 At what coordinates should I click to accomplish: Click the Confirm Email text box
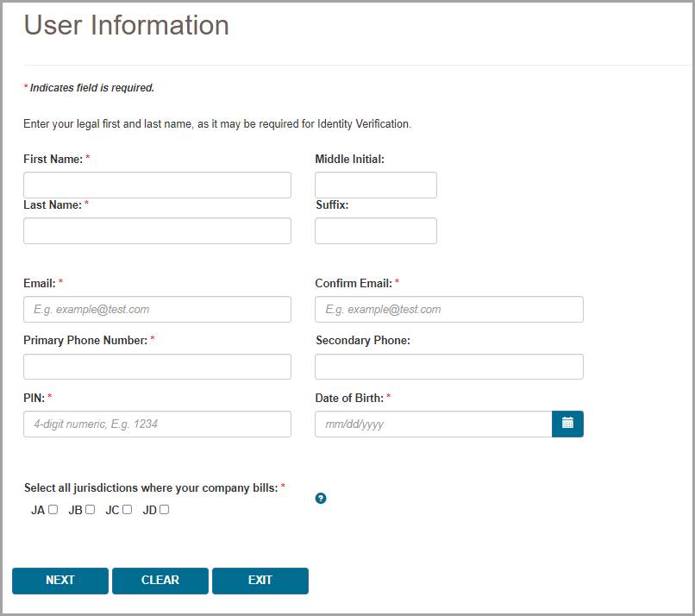pos(448,309)
